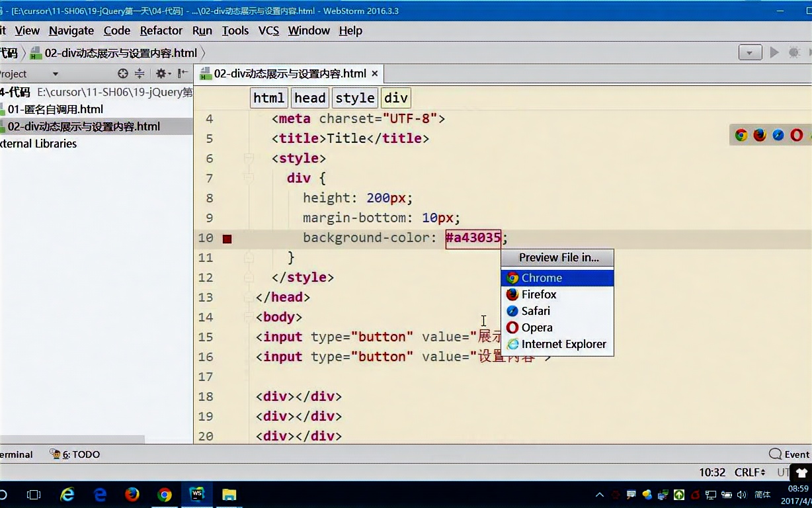Click fold end marker on line 12
Viewport: 812px width, 508px height.
click(x=249, y=277)
